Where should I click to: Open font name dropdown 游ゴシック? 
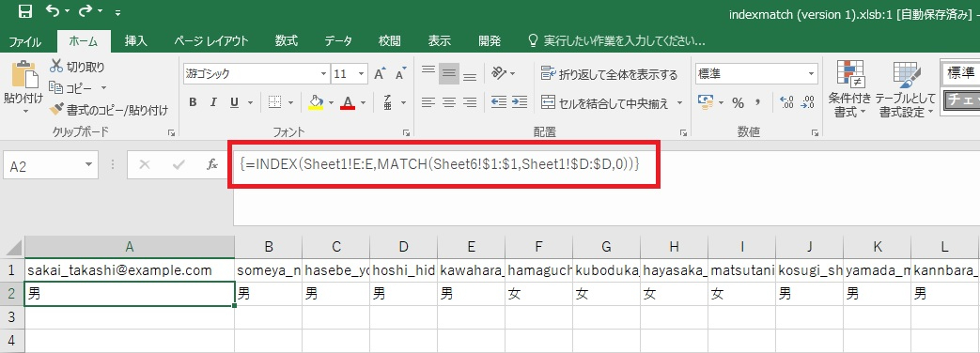pyautogui.click(x=323, y=74)
